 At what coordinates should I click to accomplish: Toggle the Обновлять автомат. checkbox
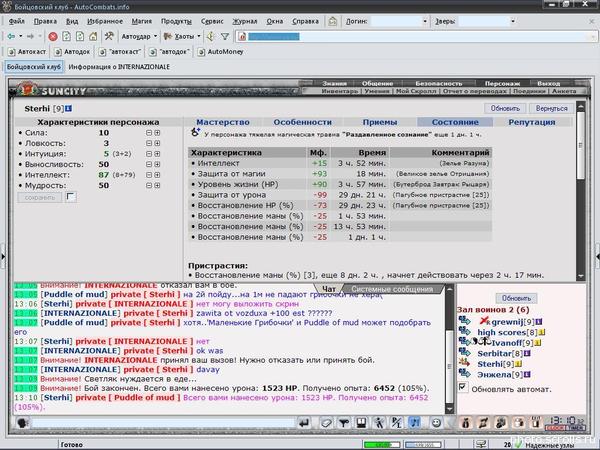(463, 387)
